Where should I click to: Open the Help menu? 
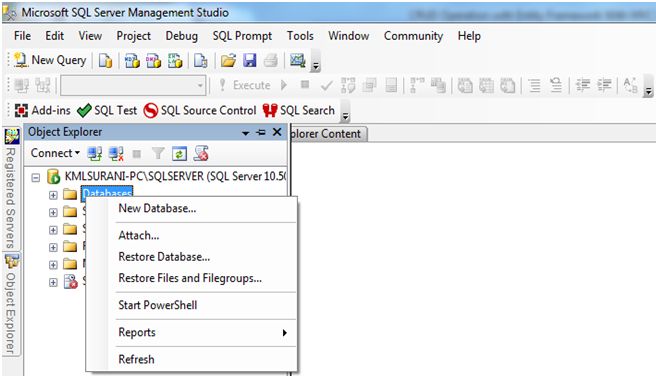point(469,36)
